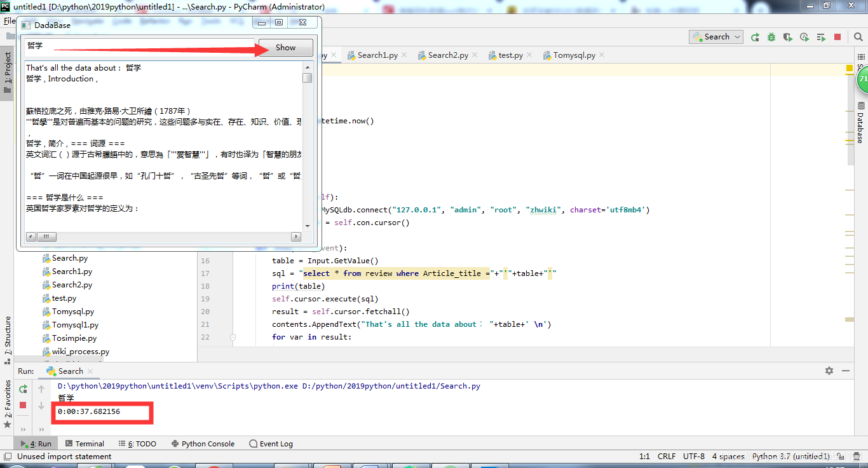Click the yellow inspection indicator square
Screen dimensions: 868x468
850,68
